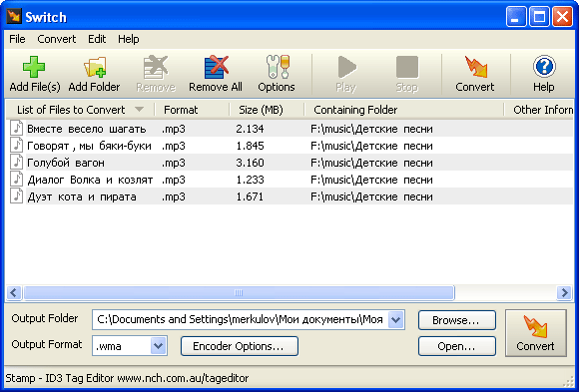
Task: Click music note icon of Дуэт кота и пирата
Action: 16,196
